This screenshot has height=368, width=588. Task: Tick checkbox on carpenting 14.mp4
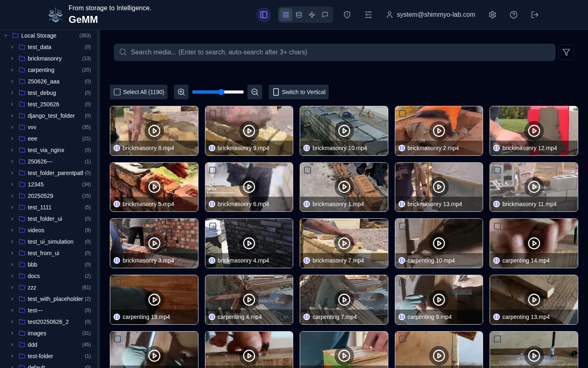point(497,226)
